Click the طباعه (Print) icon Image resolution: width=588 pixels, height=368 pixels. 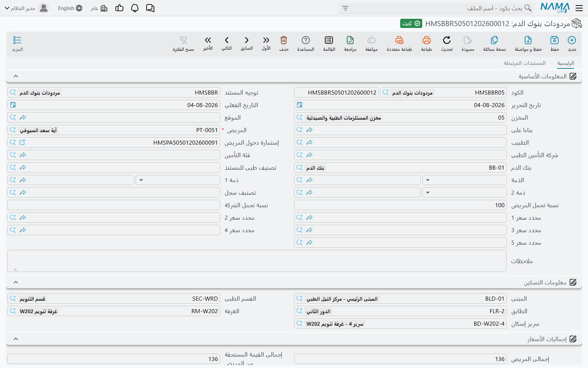coord(426,40)
